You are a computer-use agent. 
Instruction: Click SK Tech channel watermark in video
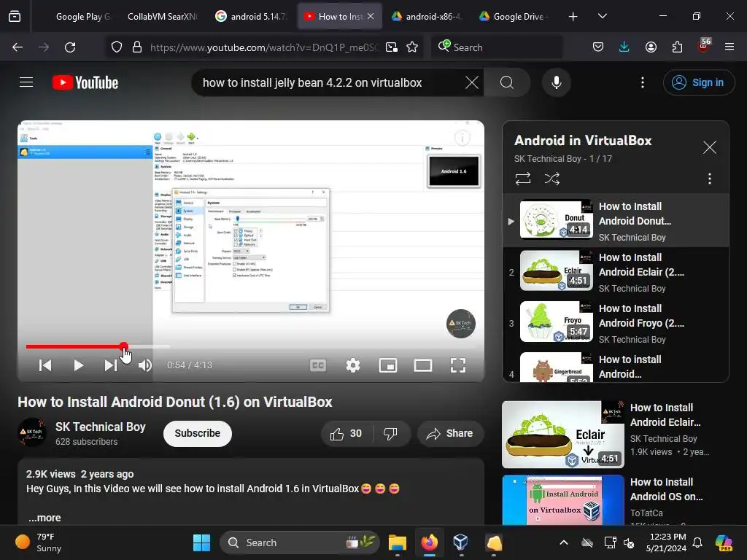pyautogui.click(x=461, y=324)
